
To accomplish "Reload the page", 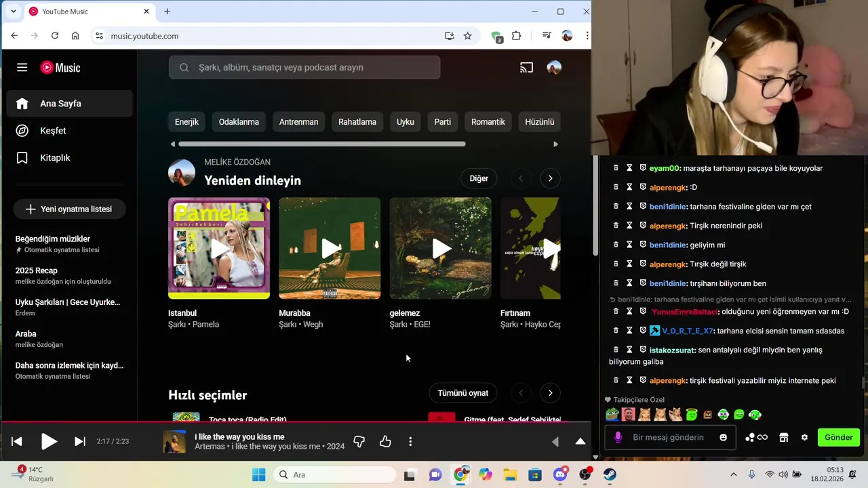I will click(x=55, y=36).
